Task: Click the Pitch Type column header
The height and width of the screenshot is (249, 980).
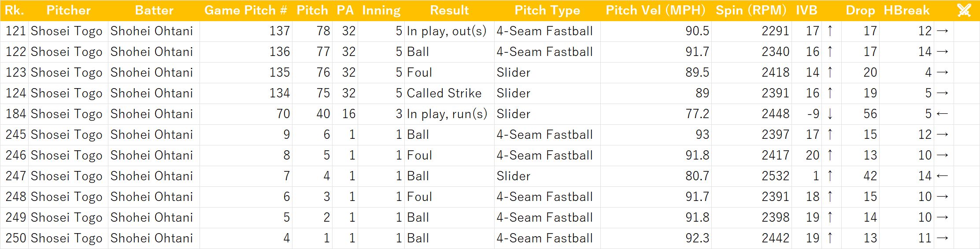Action: pyautogui.click(x=547, y=10)
